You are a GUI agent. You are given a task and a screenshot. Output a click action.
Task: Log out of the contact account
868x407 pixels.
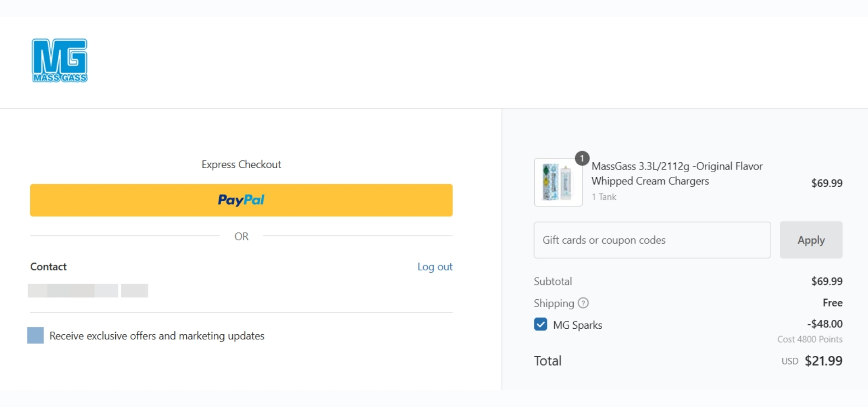point(434,267)
